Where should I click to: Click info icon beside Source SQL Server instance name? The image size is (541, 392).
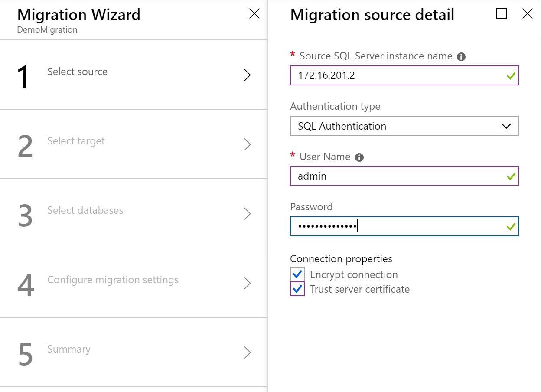pyautogui.click(x=461, y=57)
